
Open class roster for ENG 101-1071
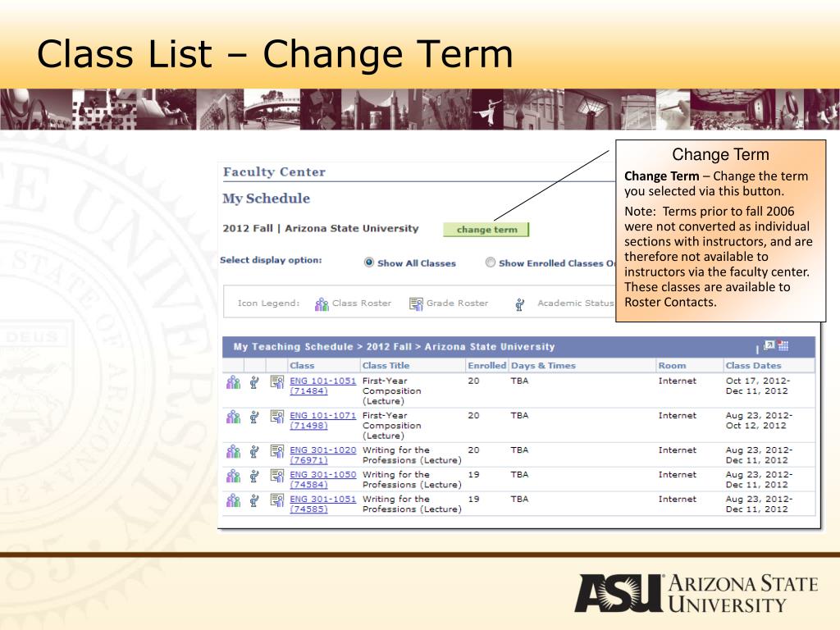(233, 417)
